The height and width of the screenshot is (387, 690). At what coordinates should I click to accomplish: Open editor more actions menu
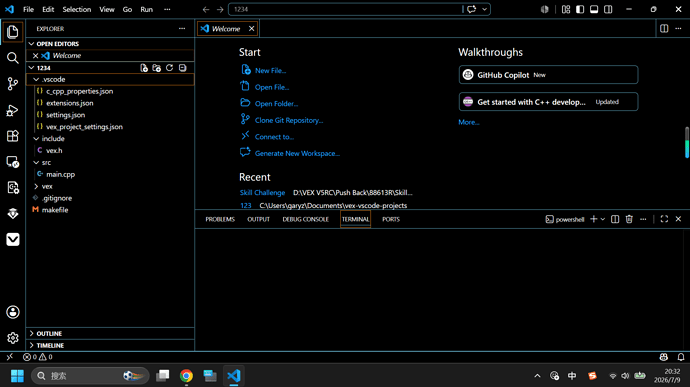[x=678, y=29]
